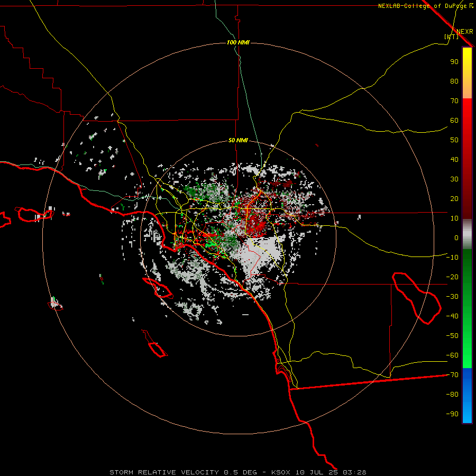Click the -50 value on the velocity scale
Viewport: 476px width, 476px height.
(x=452, y=336)
